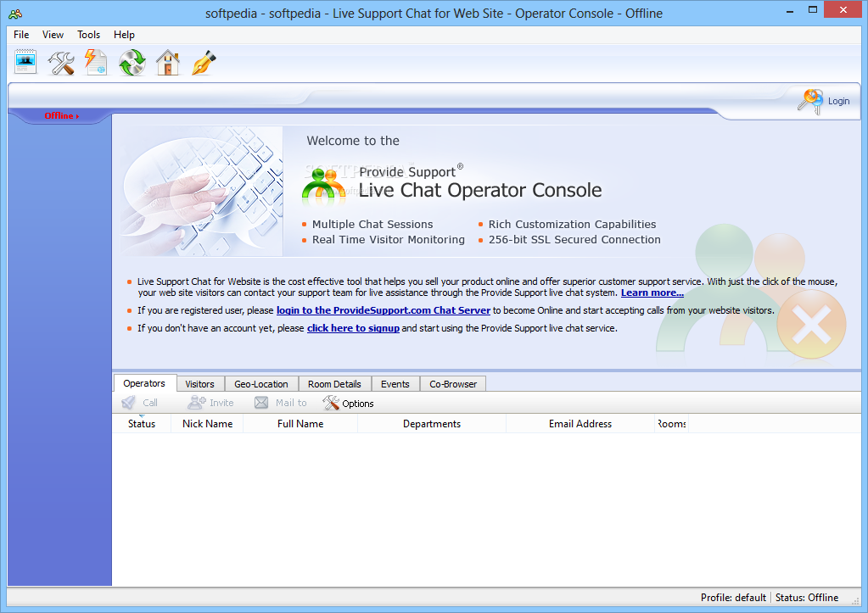This screenshot has height=613, width=868.
Task: Minimize the Operator Console window
Action: [790, 10]
